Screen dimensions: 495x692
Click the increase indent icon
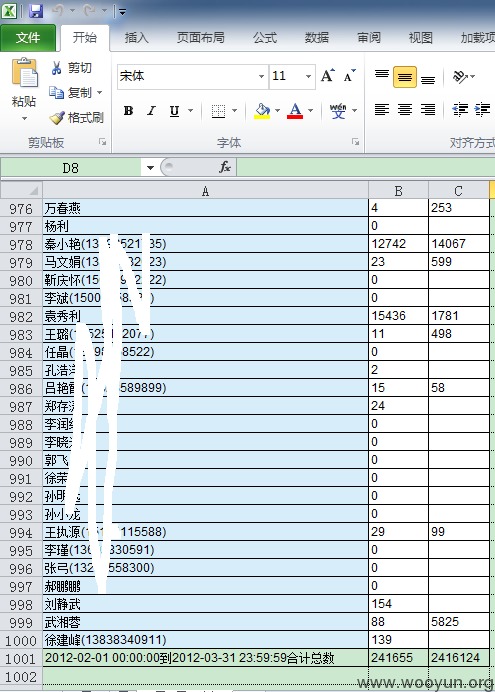coord(483,109)
